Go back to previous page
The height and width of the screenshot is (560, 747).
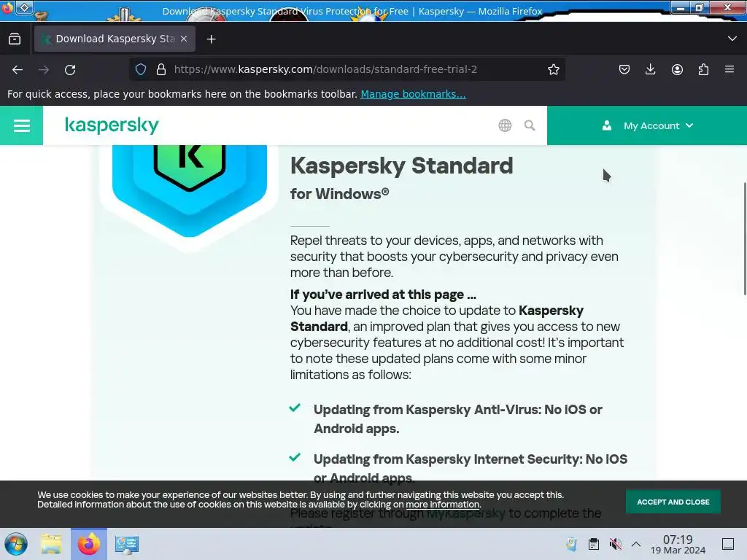click(18, 69)
